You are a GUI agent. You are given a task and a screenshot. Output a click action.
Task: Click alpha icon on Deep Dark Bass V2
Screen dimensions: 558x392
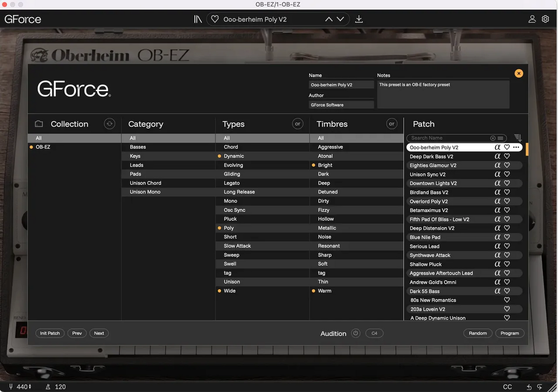coord(498,157)
